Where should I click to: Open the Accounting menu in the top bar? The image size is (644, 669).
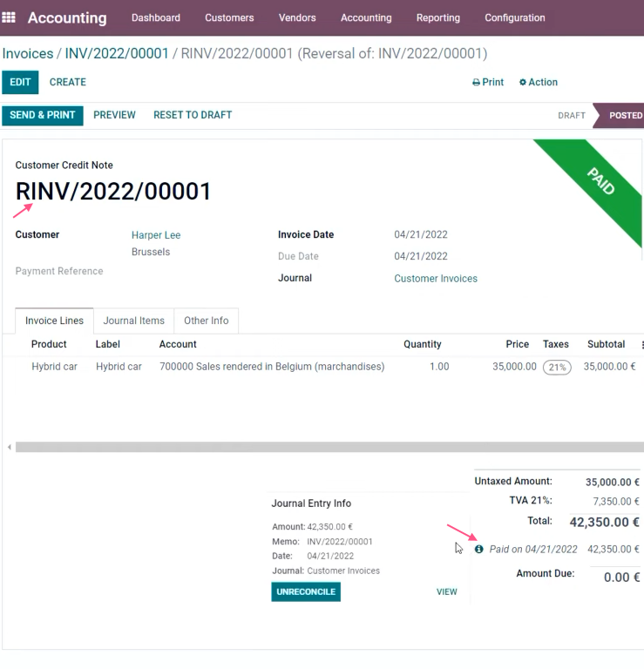(x=366, y=18)
